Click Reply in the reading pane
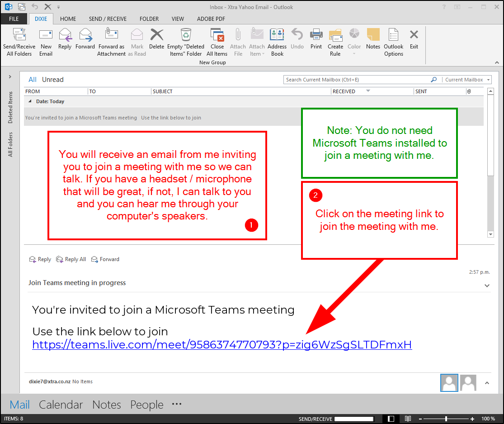 click(40, 259)
